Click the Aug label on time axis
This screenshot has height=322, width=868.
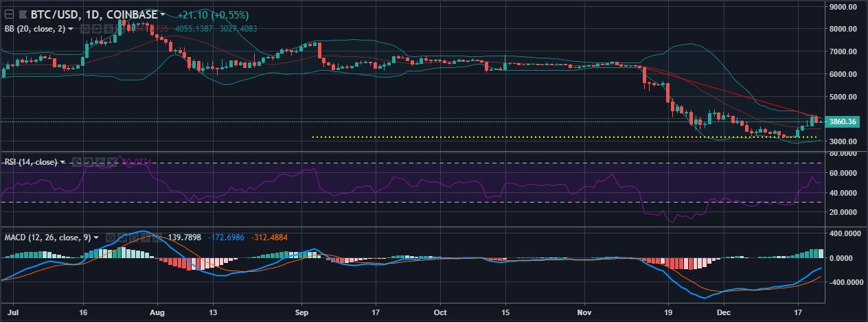click(157, 312)
